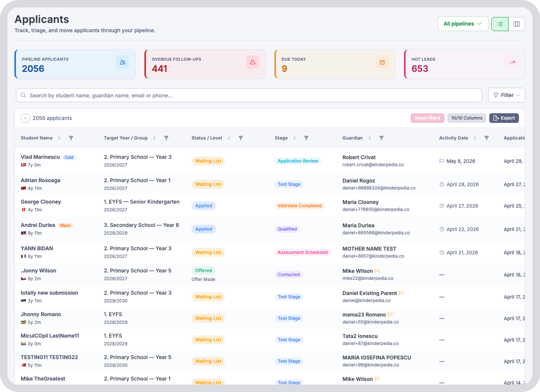Sort by Student Name column
The width and height of the screenshot is (540, 392).
pyautogui.click(x=59, y=138)
